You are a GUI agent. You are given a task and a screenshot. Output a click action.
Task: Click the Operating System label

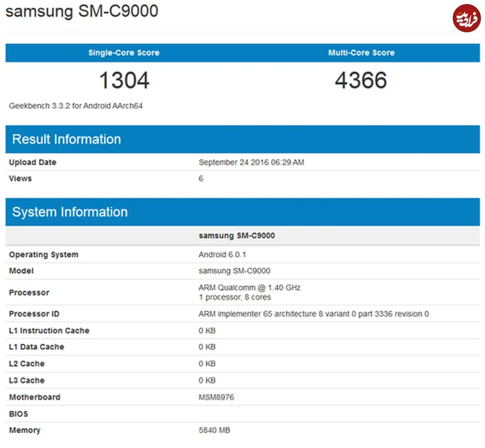tap(44, 254)
